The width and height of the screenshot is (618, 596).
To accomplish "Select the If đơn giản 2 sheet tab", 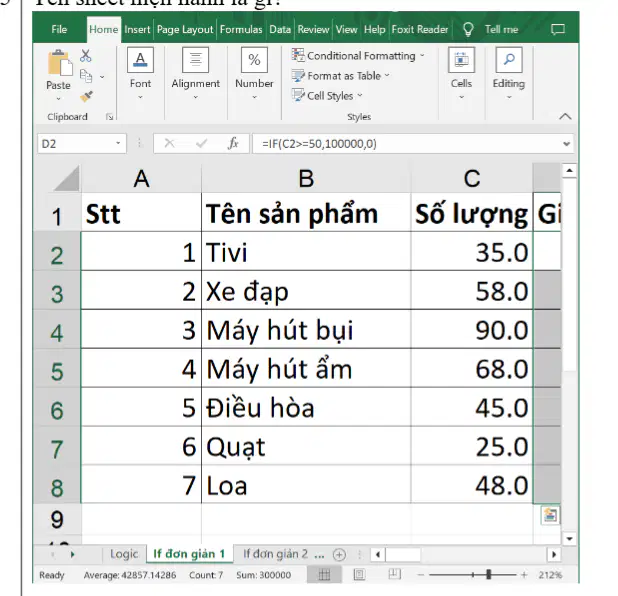I will coord(275,554).
